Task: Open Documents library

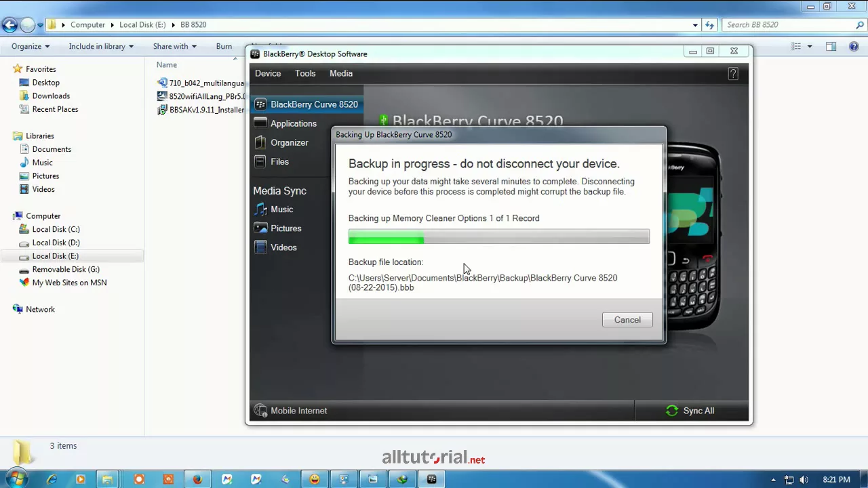Action: [x=52, y=149]
